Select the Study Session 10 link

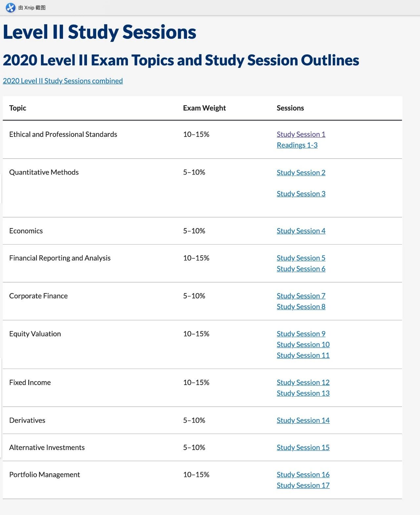pos(303,345)
